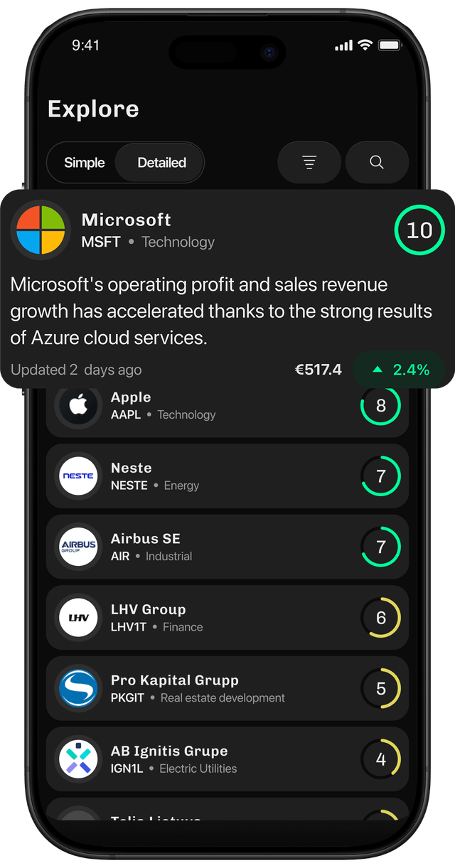Tap the LHV Group logo icon
Image resolution: width=455 pixels, height=868 pixels.
click(77, 617)
